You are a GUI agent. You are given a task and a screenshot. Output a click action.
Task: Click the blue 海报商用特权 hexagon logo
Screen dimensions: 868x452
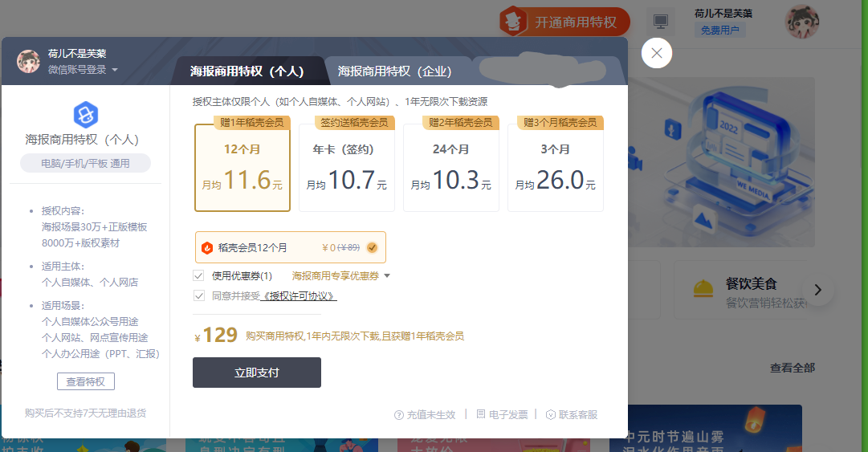tap(86, 115)
